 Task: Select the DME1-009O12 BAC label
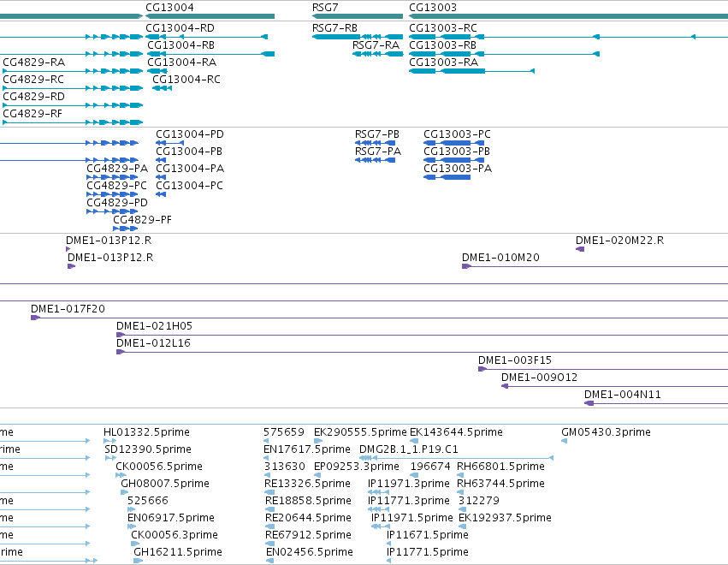(540, 378)
